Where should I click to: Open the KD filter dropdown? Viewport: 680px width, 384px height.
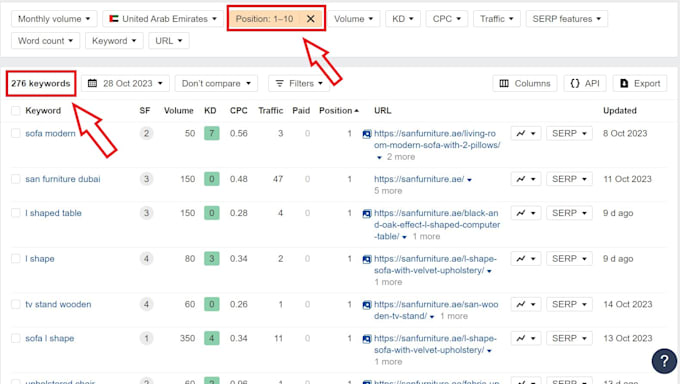point(403,19)
